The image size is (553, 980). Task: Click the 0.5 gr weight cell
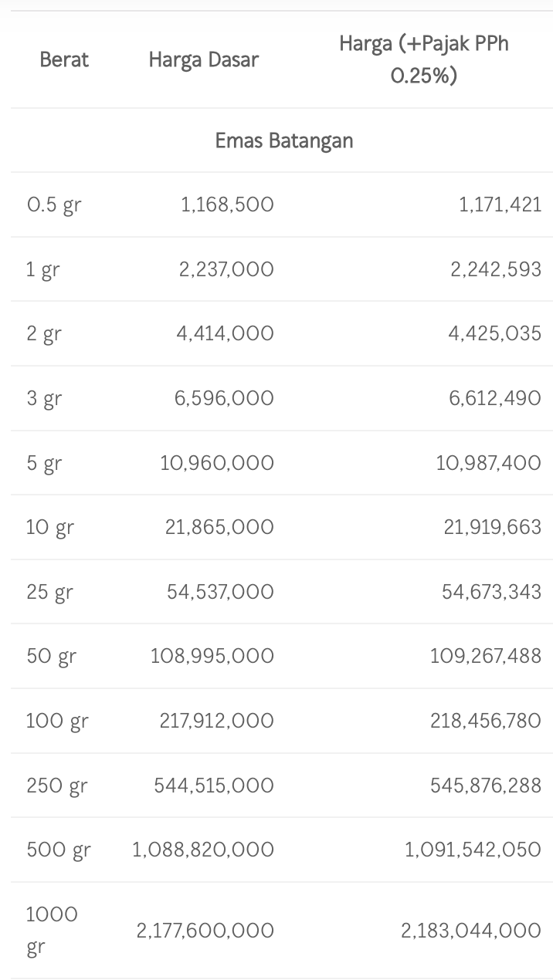[x=54, y=205]
